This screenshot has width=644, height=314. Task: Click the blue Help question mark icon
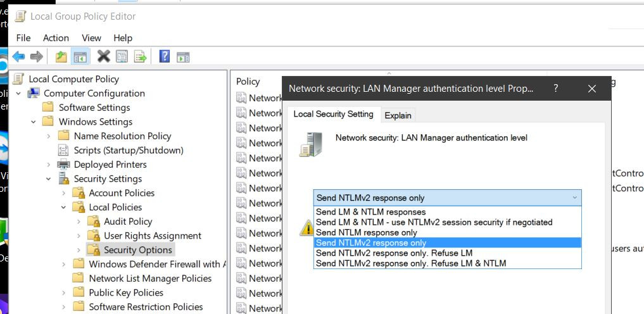(x=164, y=57)
